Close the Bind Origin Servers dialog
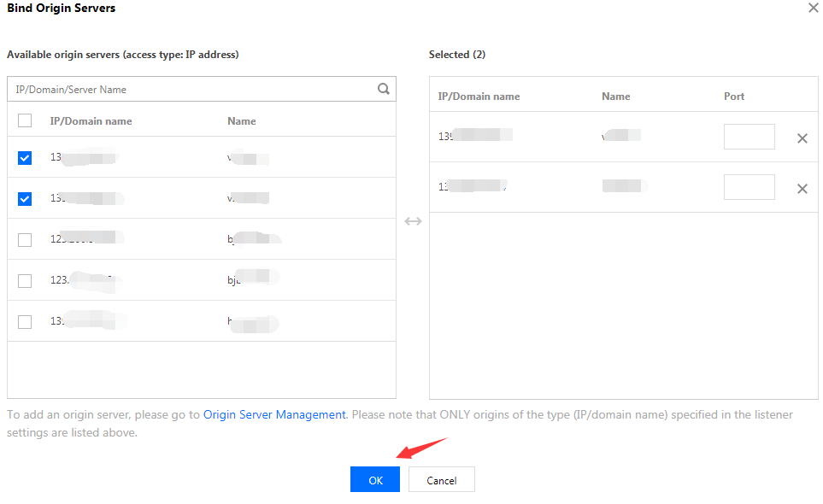The height and width of the screenshot is (504, 823). (x=812, y=8)
